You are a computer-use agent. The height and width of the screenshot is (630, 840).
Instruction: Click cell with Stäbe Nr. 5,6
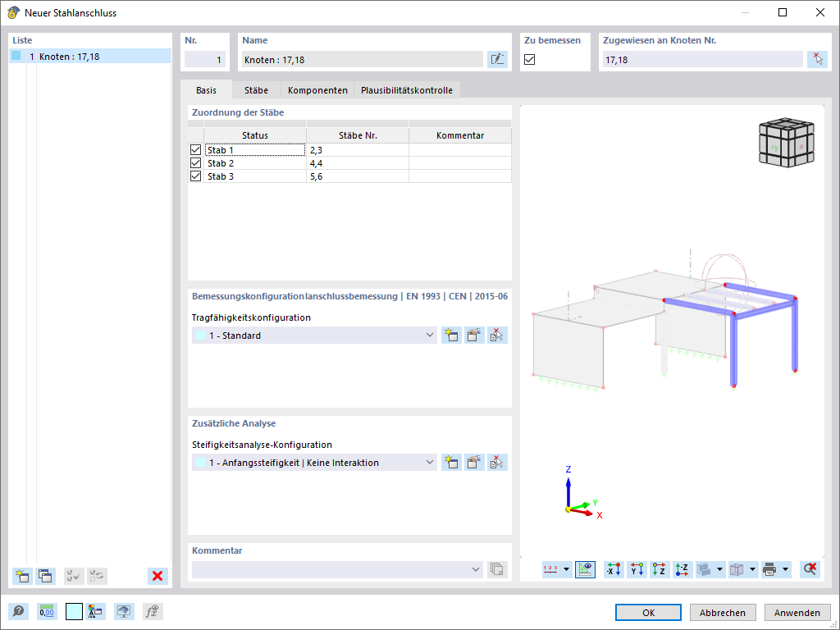(358, 176)
